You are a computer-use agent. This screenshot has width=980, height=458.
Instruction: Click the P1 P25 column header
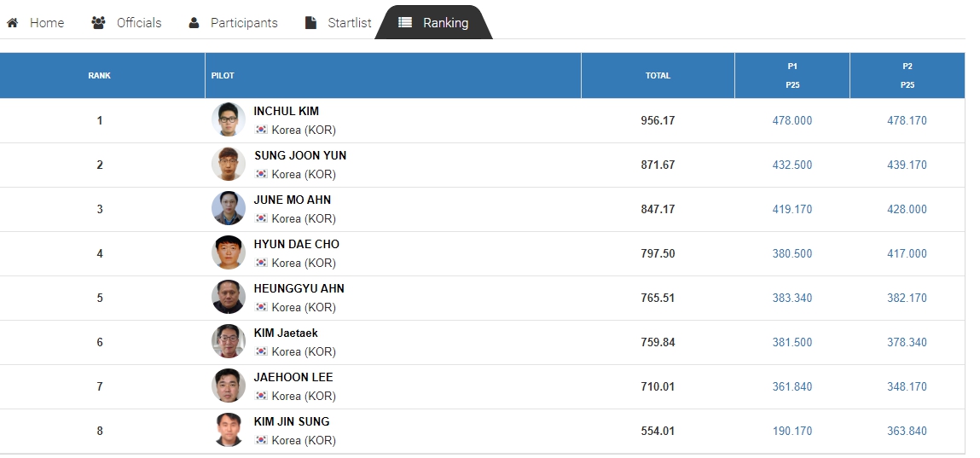point(792,76)
